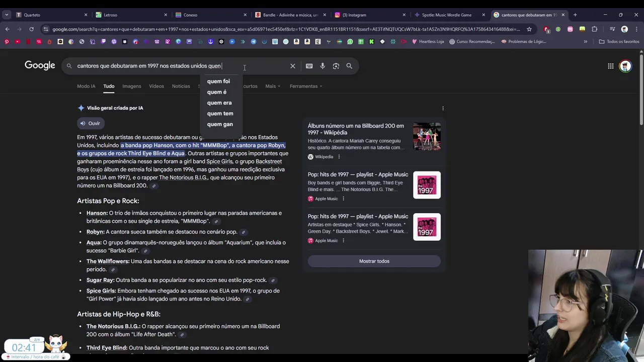Select suggestion 'quem era'
This screenshot has height=362, width=644.
pyautogui.click(x=219, y=103)
